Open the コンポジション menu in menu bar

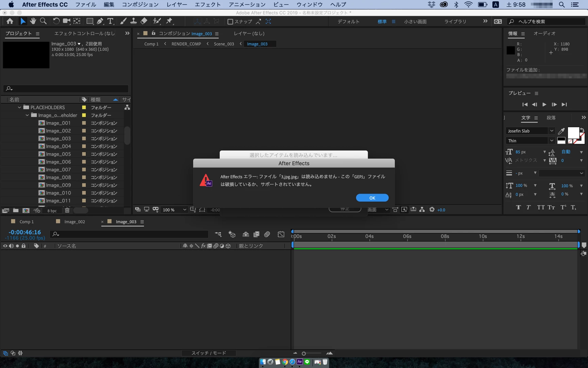pyautogui.click(x=140, y=4)
